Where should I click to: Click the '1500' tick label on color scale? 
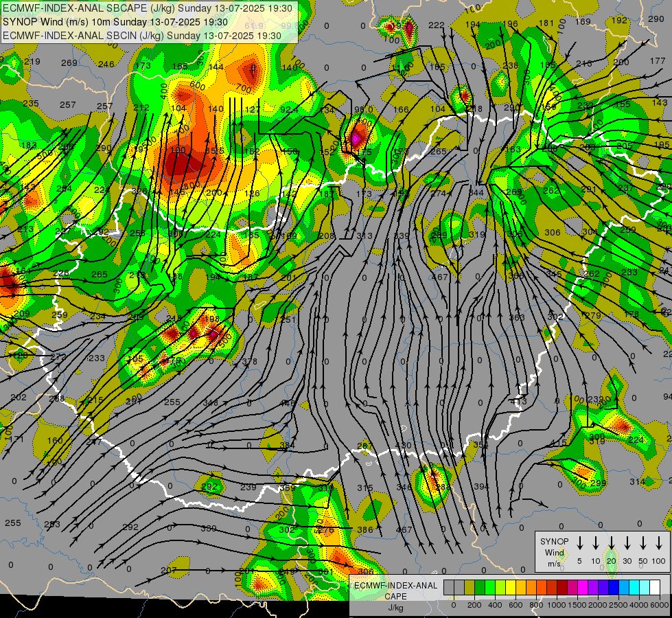pyautogui.click(x=577, y=605)
